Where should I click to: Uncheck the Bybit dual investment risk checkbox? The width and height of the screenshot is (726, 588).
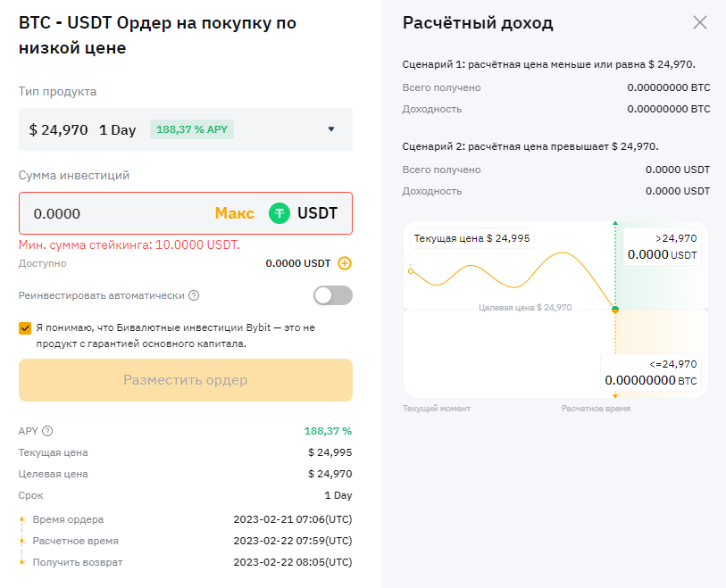[25, 327]
